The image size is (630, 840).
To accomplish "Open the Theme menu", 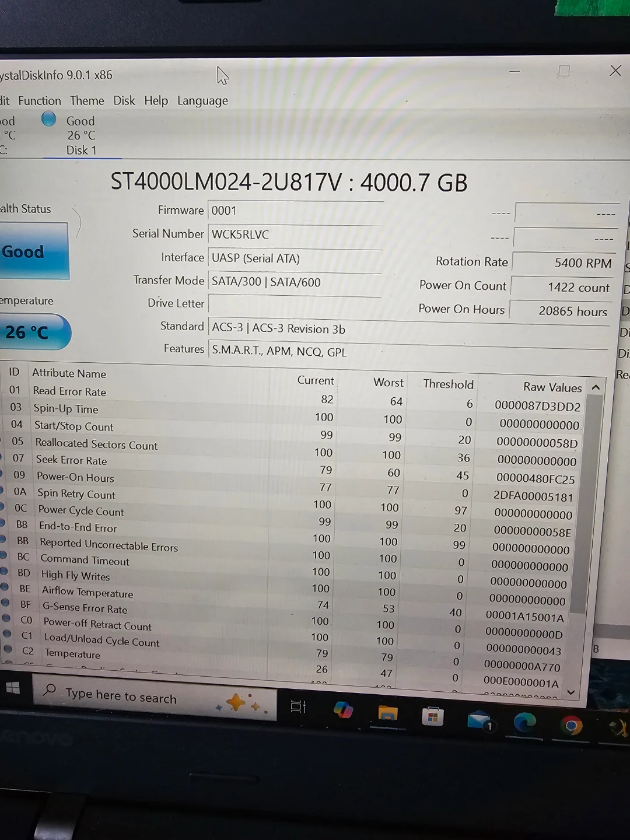I will [x=86, y=100].
